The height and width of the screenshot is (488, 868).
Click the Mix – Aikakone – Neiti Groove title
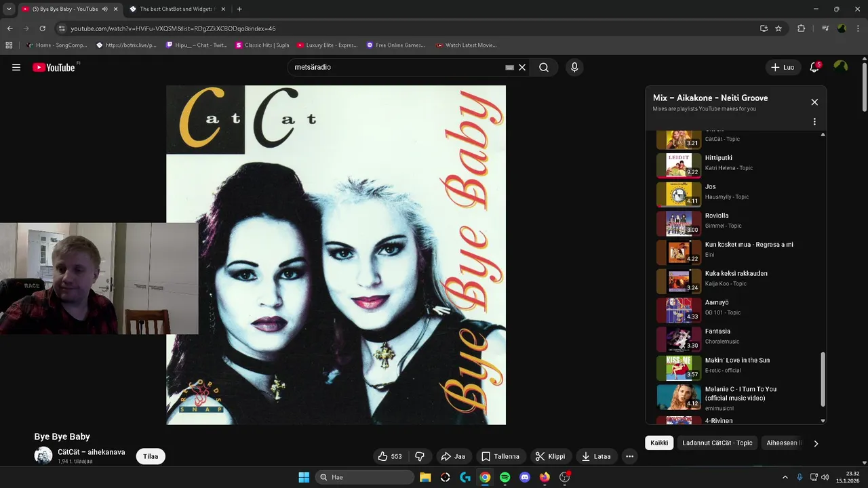[x=710, y=98]
